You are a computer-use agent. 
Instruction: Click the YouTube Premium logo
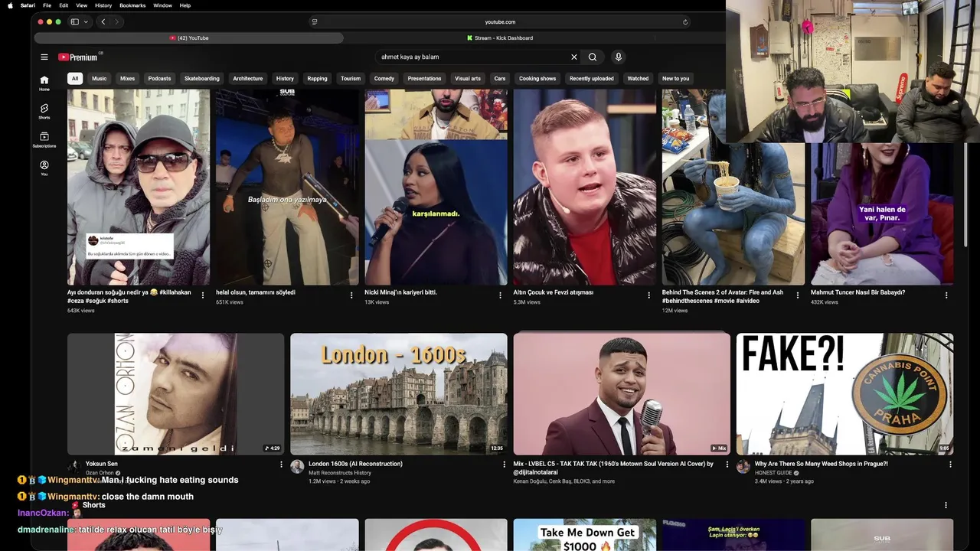point(78,57)
